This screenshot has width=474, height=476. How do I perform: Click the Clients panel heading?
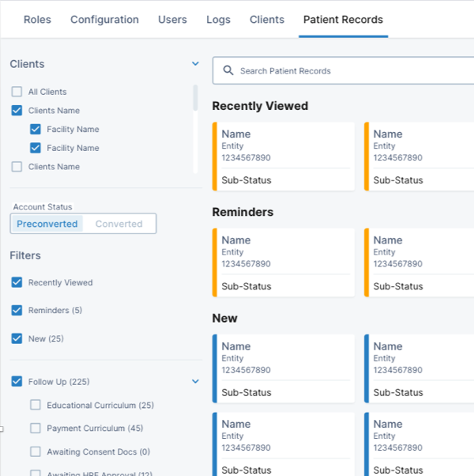pyautogui.click(x=27, y=64)
